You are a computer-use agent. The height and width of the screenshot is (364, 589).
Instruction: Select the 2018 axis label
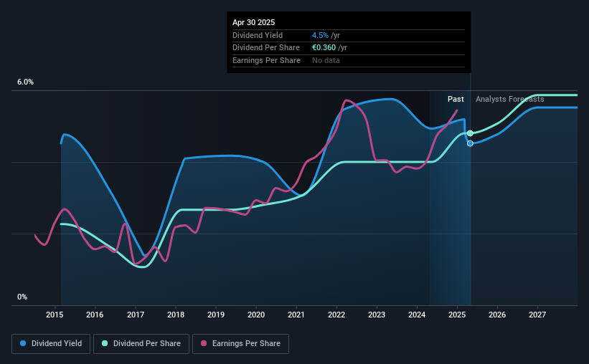coord(176,315)
